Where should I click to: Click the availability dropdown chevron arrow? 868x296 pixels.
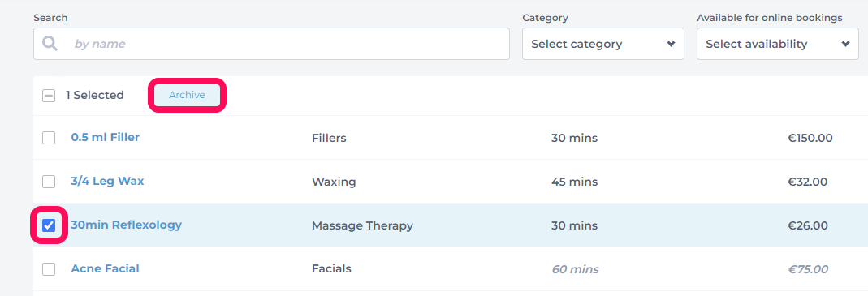tap(845, 44)
